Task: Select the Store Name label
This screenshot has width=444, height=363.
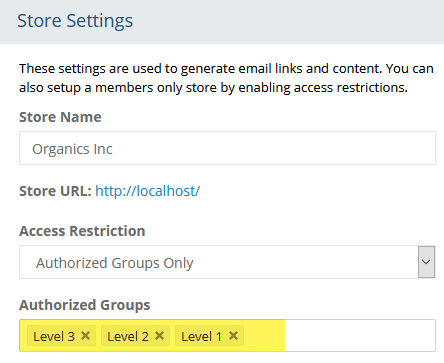Action: coord(60,117)
